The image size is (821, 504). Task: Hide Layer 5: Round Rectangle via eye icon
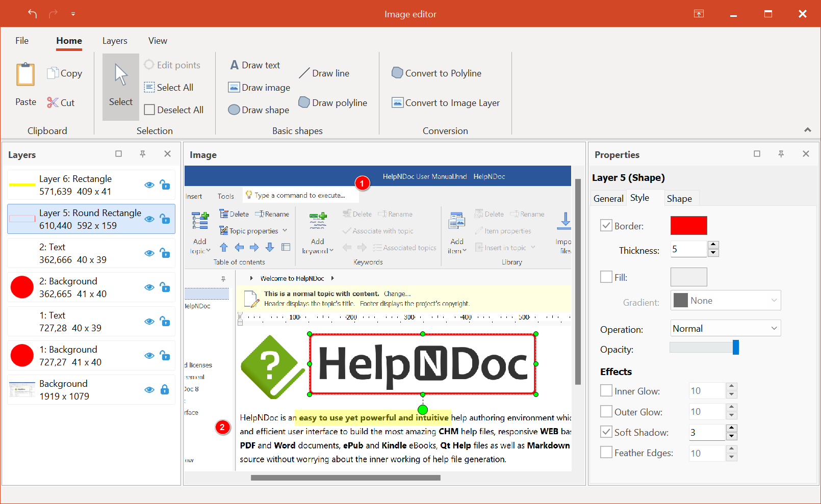[149, 219]
